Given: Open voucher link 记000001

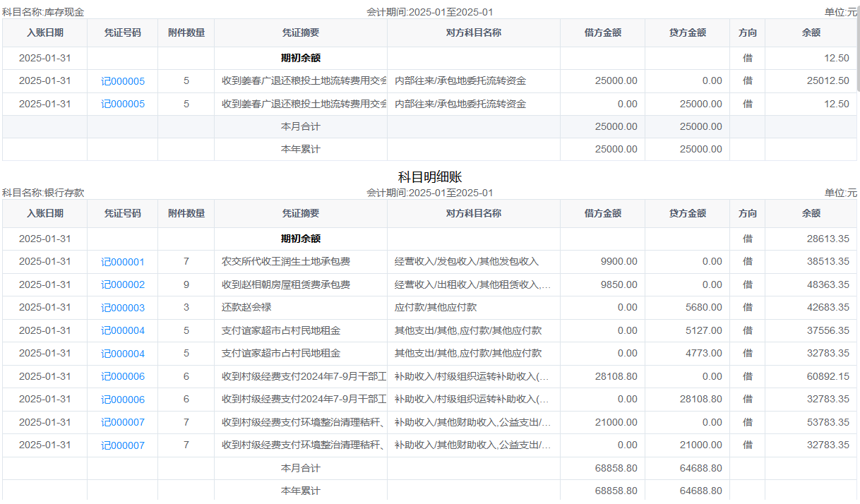Looking at the screenshot, I should (x=122, y=262).
